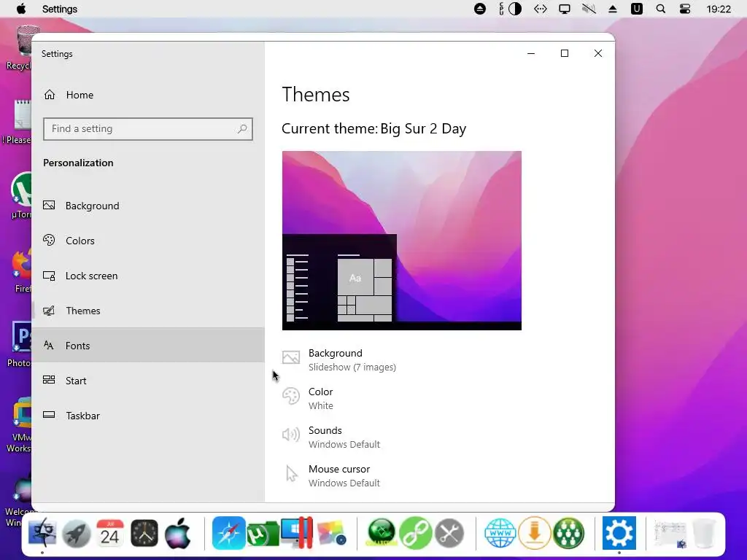Open the blue WWW globe icon in the dock
The image size is (747, 560).
coord(500,533)
